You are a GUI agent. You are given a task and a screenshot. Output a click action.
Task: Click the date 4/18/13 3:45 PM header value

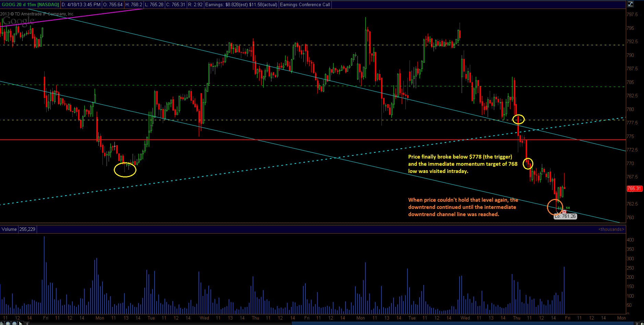coord(81,4)
